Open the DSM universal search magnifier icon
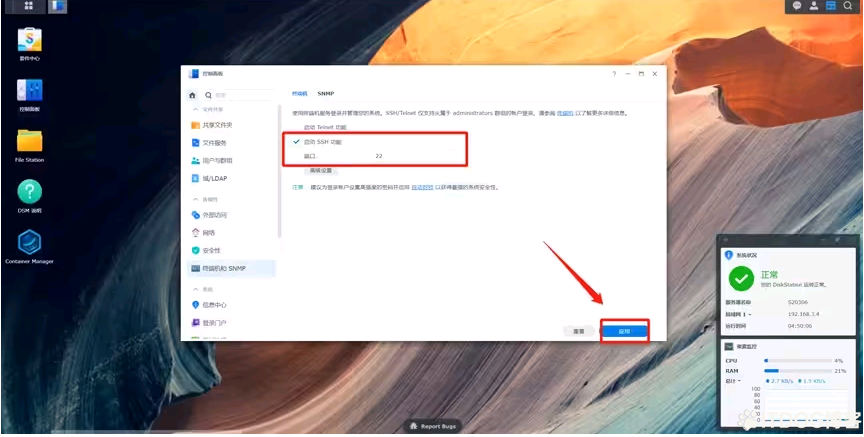Screen dimensions: 864x437 (847, 6)
